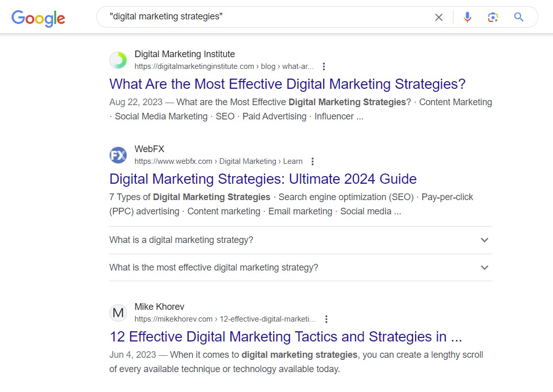Click the Digital Marketing Institute site favicon

point(118,60)
